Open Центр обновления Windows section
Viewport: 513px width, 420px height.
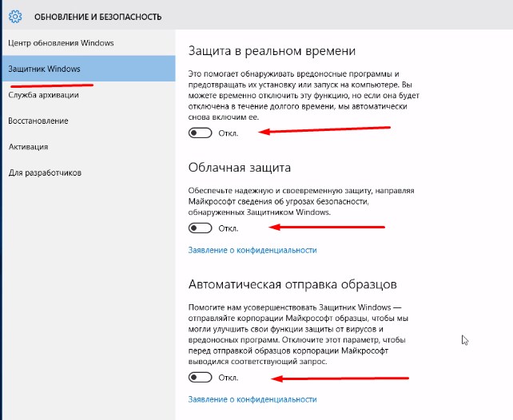point(89,43)
